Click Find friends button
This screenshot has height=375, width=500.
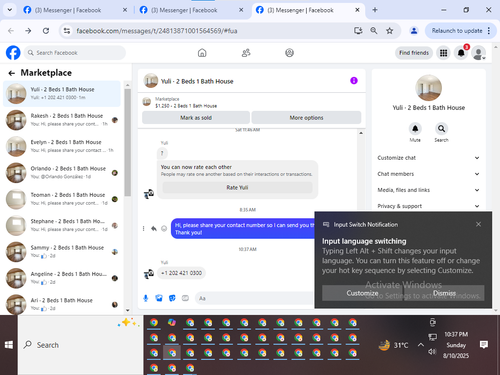point(414,53)
